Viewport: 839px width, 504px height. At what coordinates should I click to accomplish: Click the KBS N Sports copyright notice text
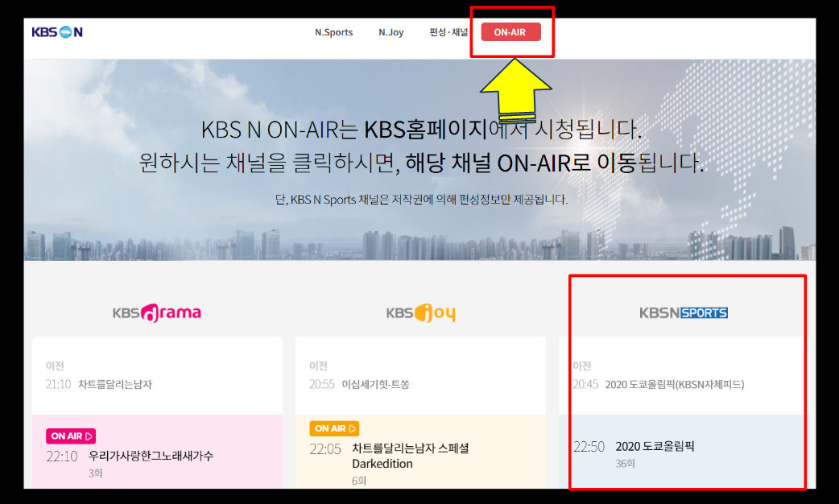tap(421, 200)
